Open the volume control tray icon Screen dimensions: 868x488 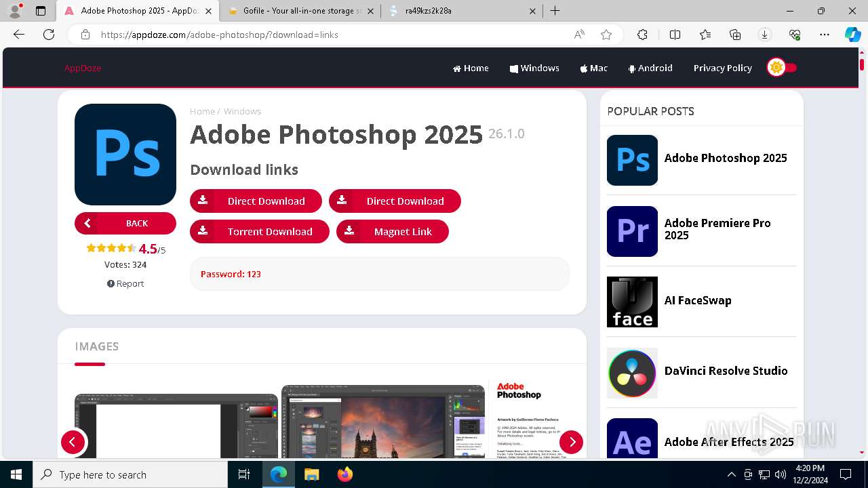(781, 474)
